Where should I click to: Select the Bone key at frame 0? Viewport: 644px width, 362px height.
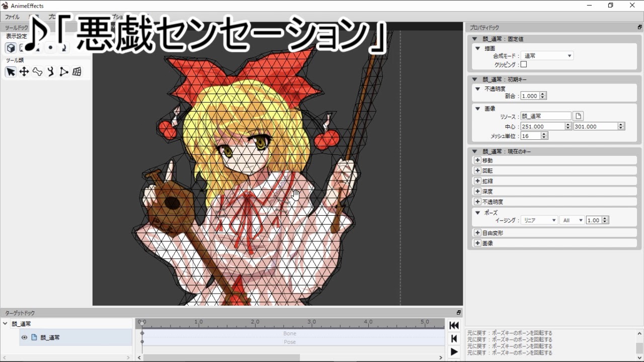(x=142, y=333)
